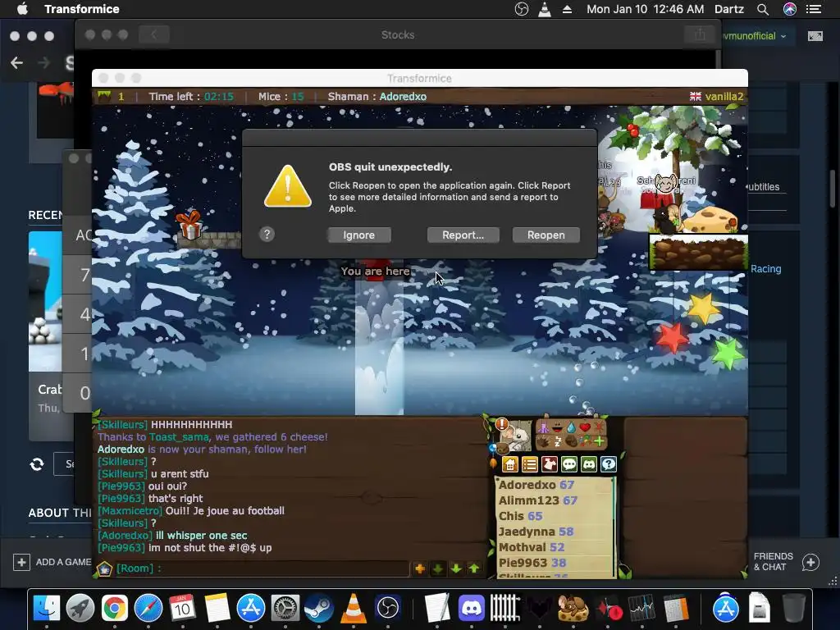Open the Discord icon in Transformice toolbar

[x=589, y=464]
